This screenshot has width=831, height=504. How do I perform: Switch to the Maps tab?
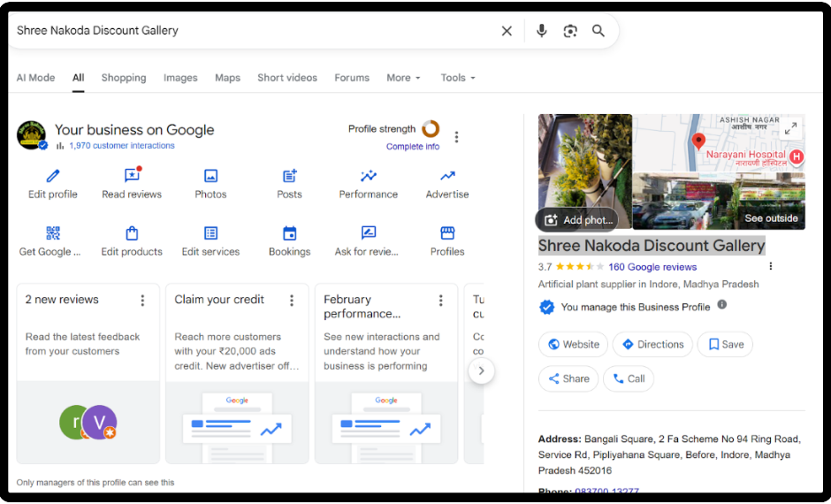click(x=227, y=78)
